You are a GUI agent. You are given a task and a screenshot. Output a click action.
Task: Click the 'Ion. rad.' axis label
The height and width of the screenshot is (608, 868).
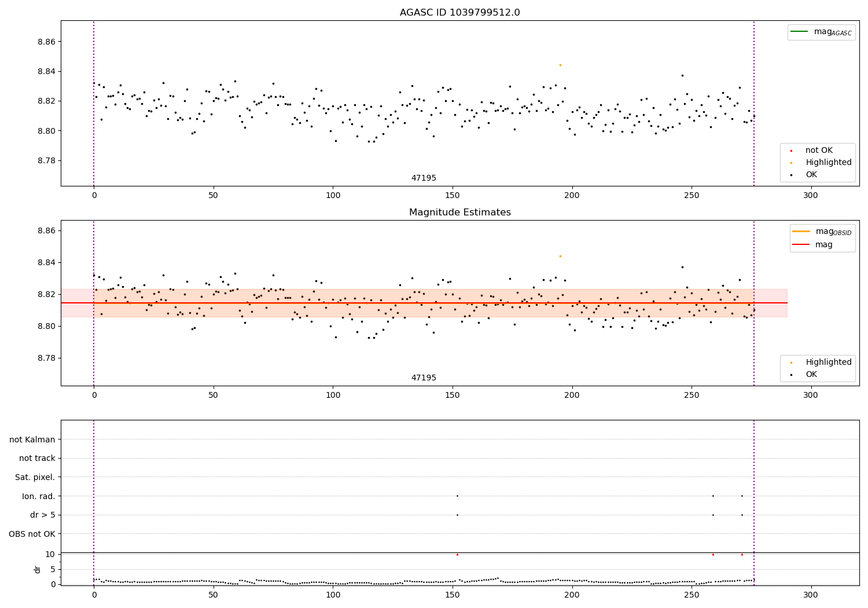[x=39, y=496]
